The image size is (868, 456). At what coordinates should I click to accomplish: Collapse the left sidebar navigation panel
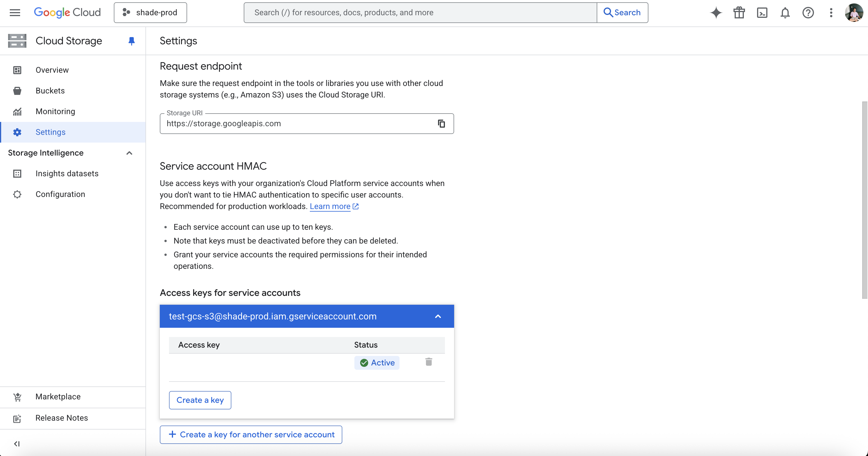pyautogui.click(x=16, y=444)
